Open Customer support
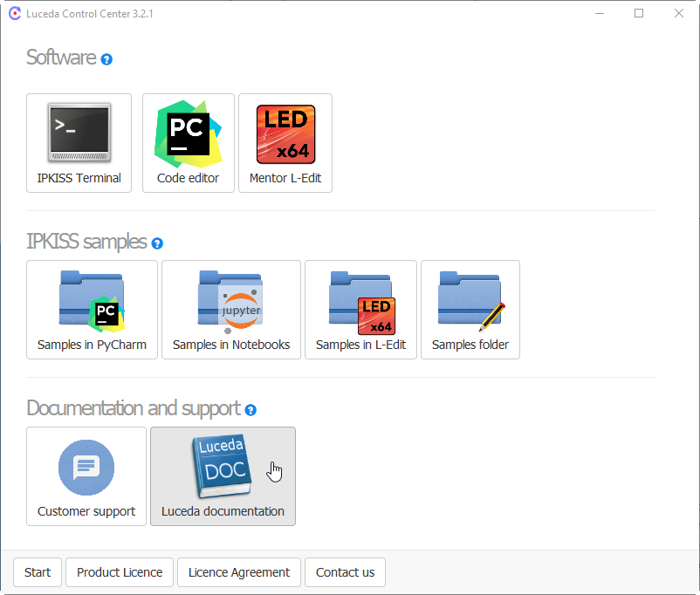Image resolution: width=700 pixels, height=595 pixels. [x=86, y=476]
